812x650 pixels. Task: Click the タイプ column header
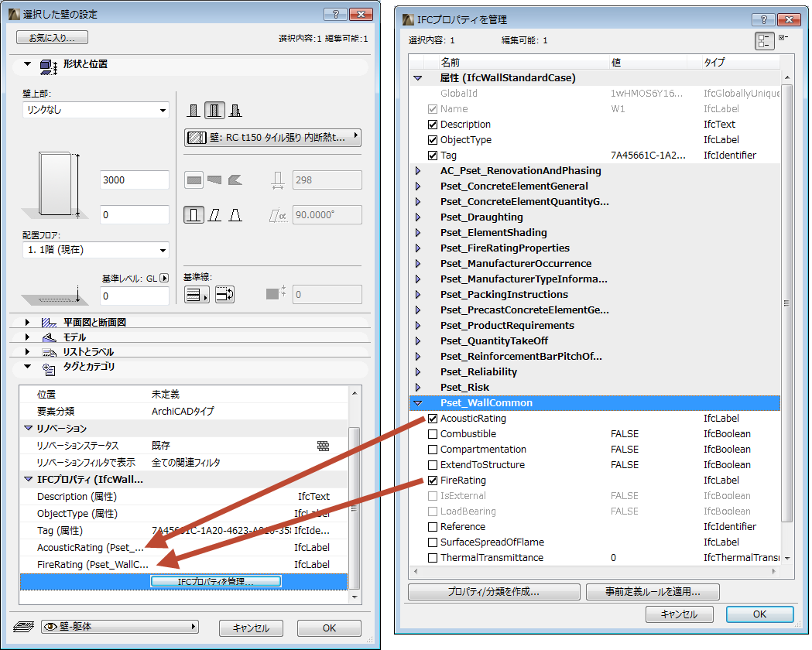740,63
